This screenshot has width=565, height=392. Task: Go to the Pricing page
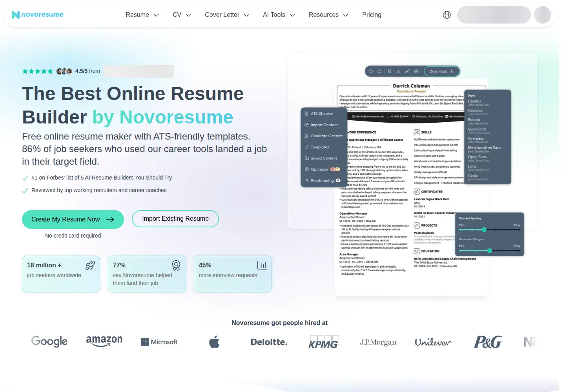click(372, 15)
